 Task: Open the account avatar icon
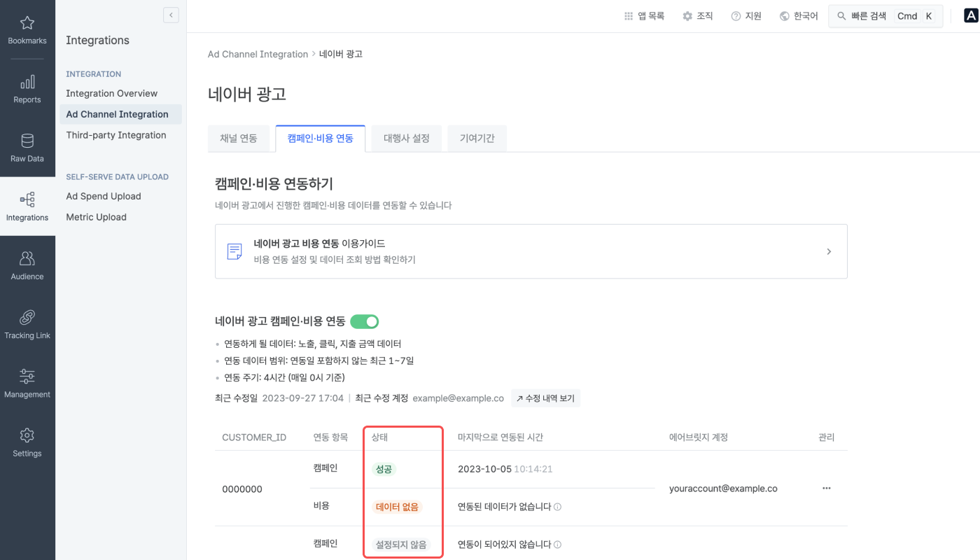(x=971, y=16)
